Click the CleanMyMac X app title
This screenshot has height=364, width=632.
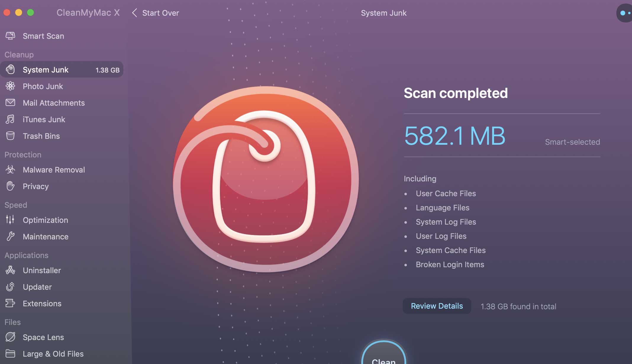pyautogui.click(x=88, y=12)
